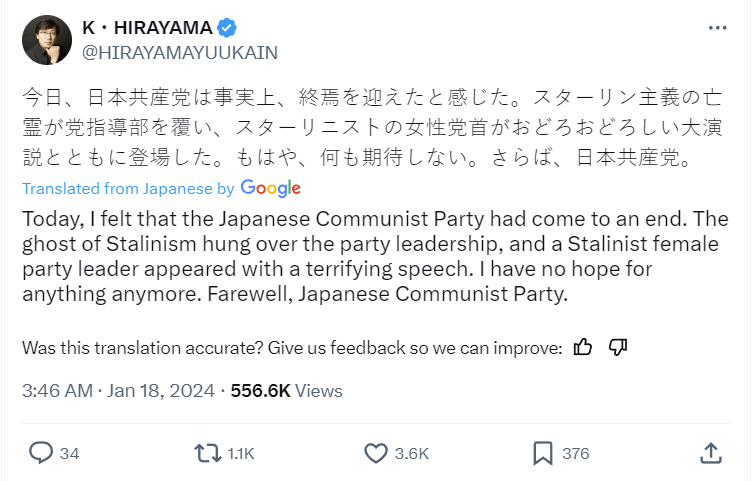
Task: Bookmark the tweet with bookmark icon
Action: point(543,453)
